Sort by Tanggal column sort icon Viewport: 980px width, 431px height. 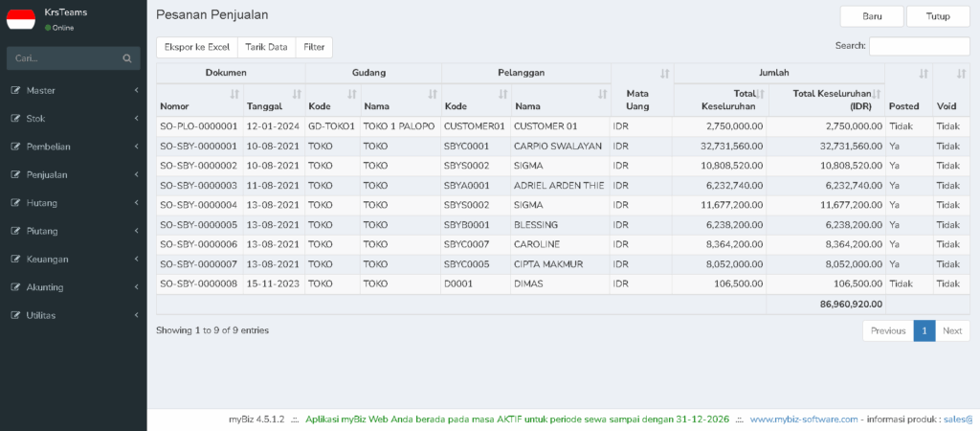point(297,95)
